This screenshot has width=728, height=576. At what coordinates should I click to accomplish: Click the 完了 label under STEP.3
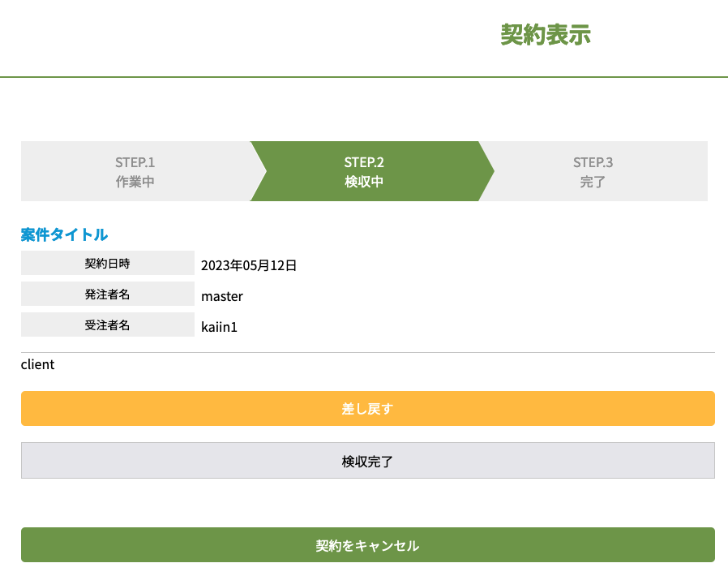(593, 182)
